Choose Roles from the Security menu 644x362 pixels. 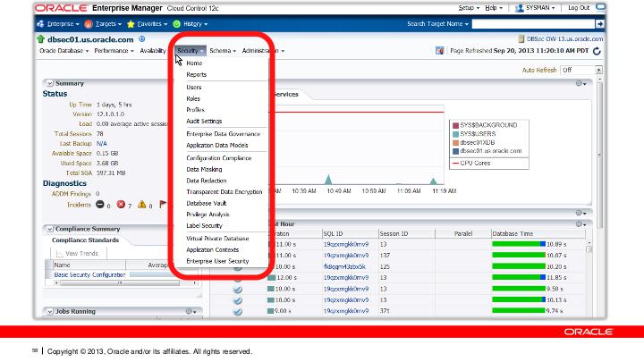[193, 99]
